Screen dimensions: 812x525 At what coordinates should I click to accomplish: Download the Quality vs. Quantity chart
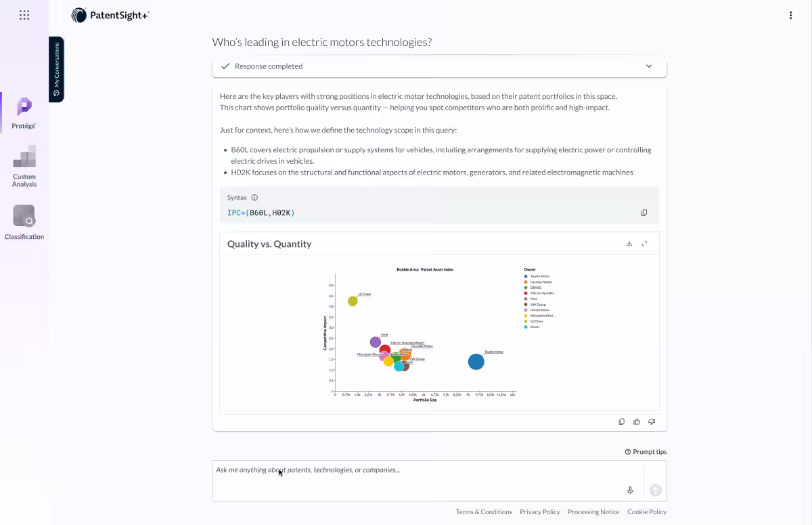(629, 244)
